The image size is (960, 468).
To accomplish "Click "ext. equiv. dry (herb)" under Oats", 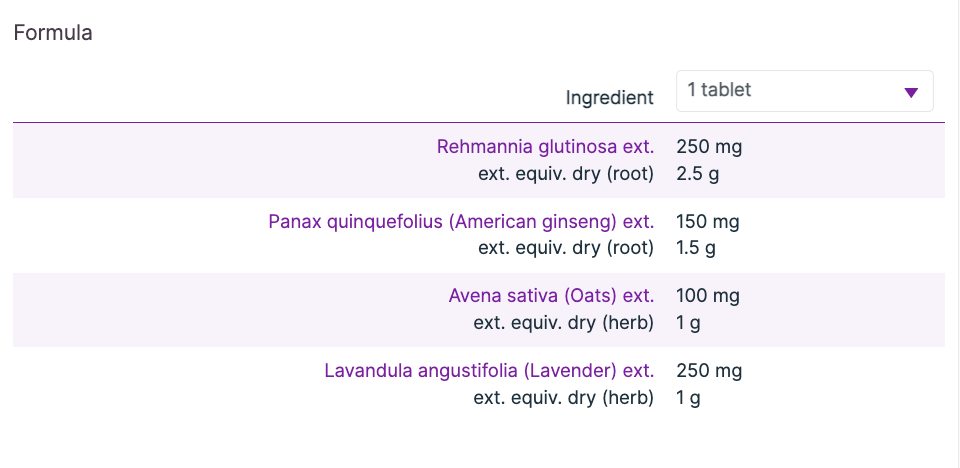I will (564, 323).
